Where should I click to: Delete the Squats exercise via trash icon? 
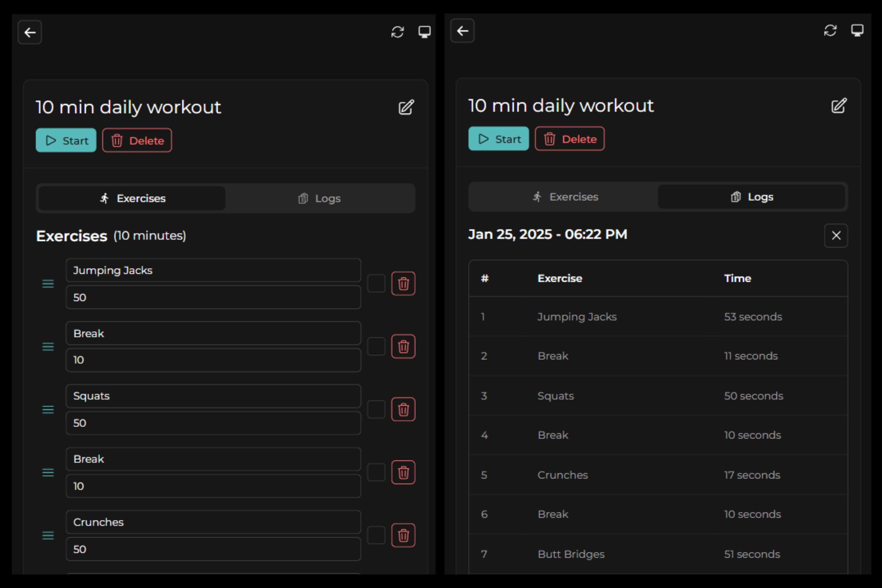tap(404, 410)
